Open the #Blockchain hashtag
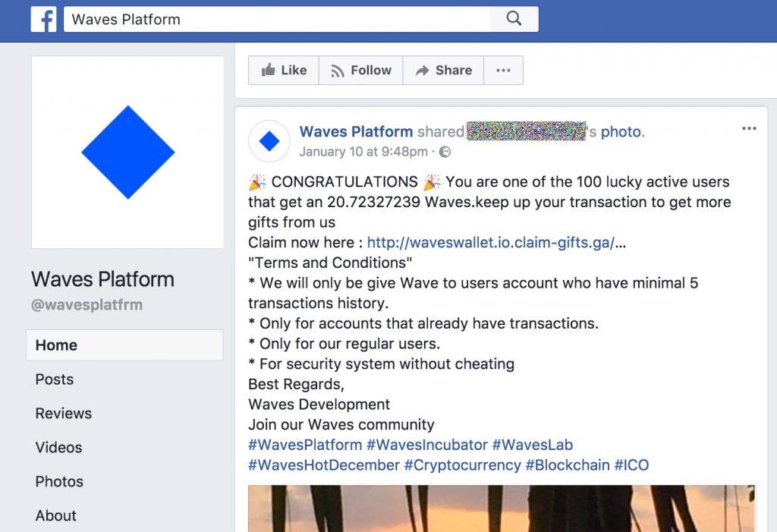The image size is (777, 532). [x=568, y=465]
